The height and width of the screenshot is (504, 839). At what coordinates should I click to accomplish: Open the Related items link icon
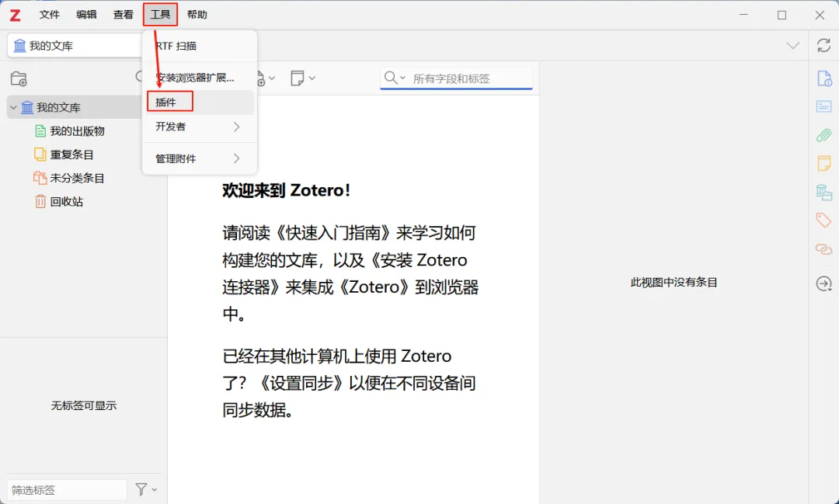point(824,249)
